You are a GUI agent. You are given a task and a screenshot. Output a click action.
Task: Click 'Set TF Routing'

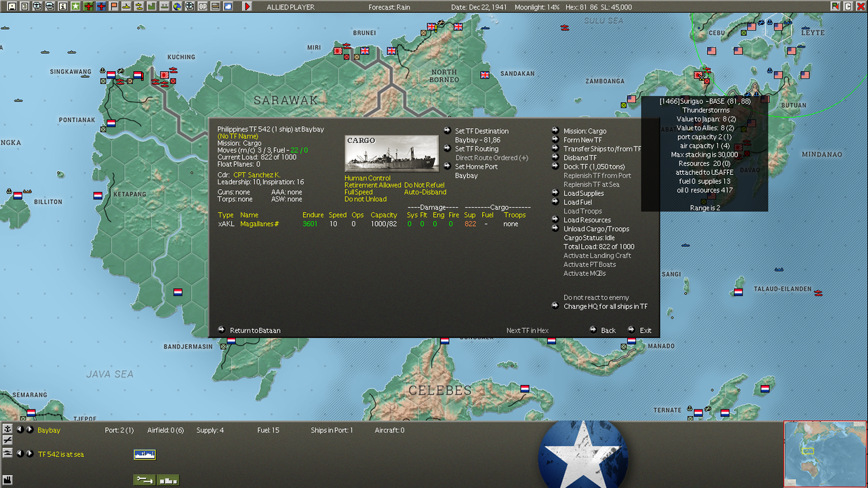476,149
